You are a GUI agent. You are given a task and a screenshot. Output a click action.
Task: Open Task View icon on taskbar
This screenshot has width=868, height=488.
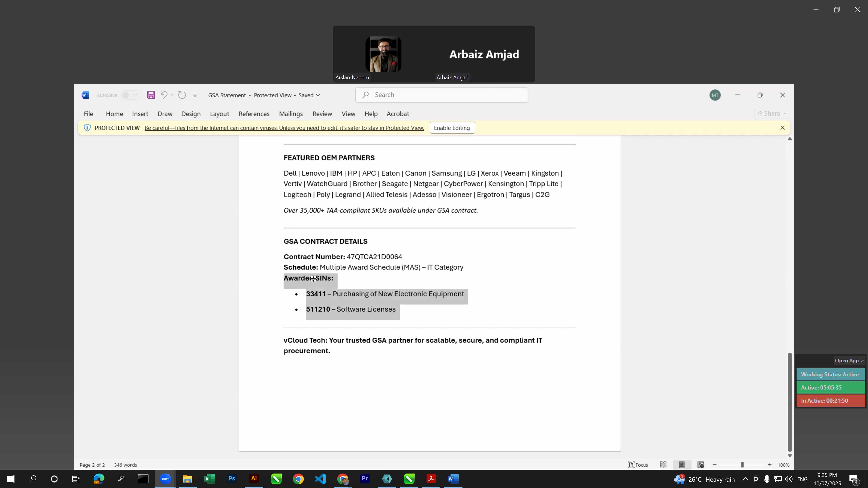tap(76, 479)
